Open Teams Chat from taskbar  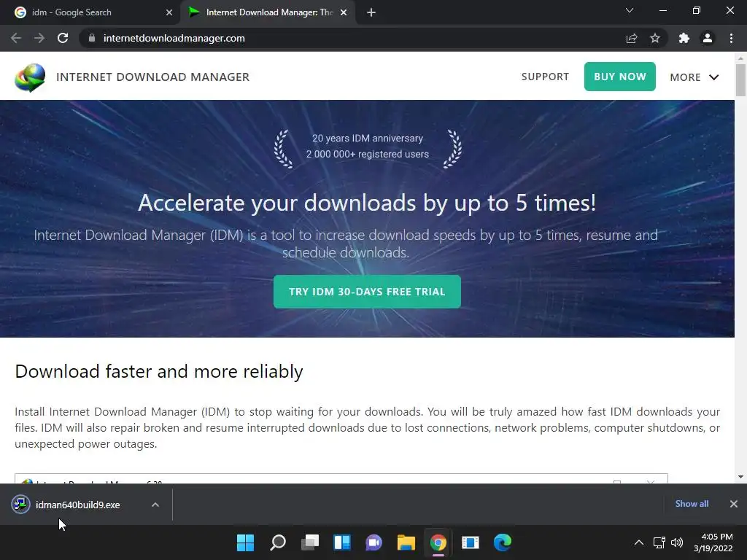tap(374, 542)
